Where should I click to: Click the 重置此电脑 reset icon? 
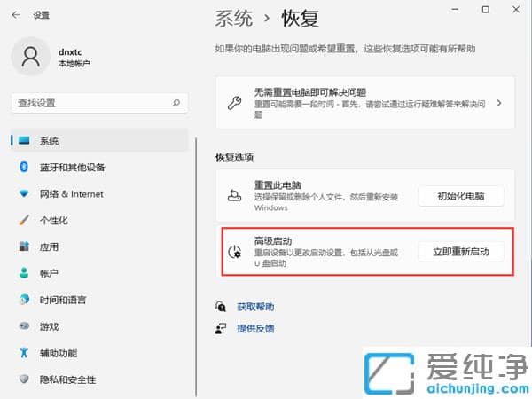234,196
